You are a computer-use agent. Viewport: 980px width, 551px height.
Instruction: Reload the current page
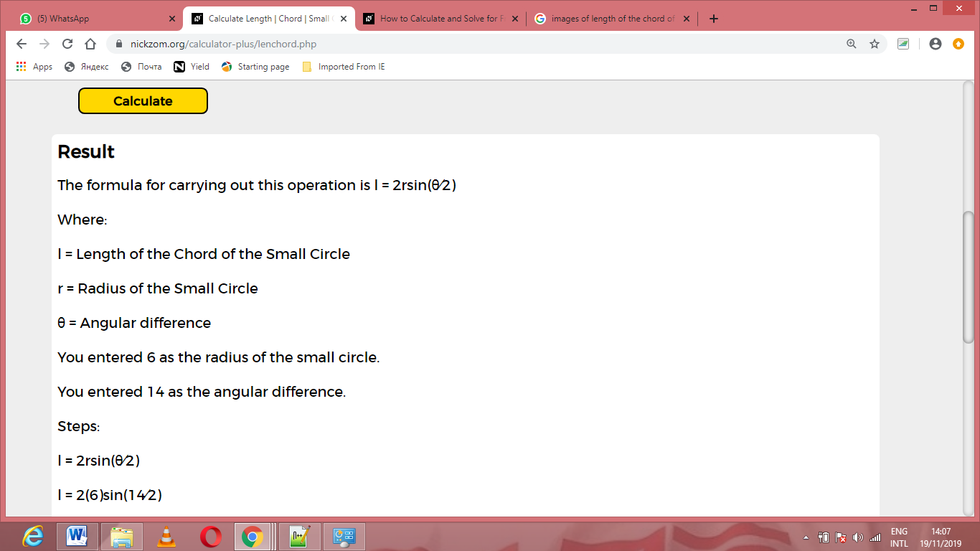pos(67,44)
